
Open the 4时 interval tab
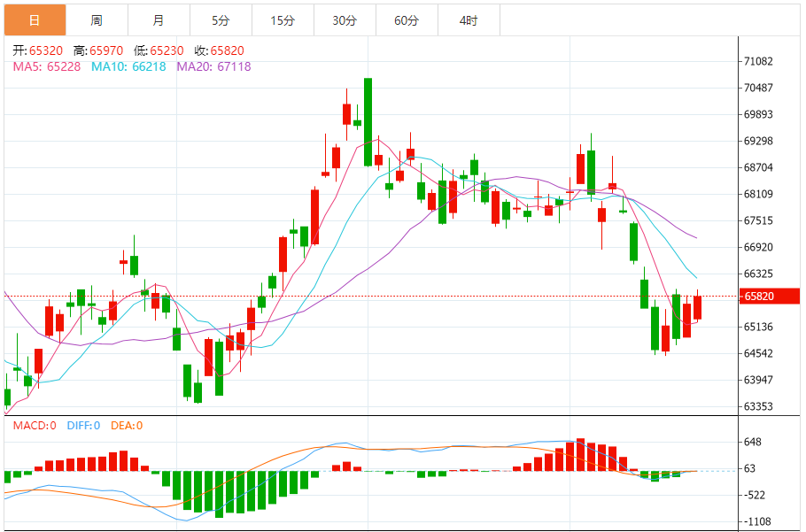click(x=469, y=20)
